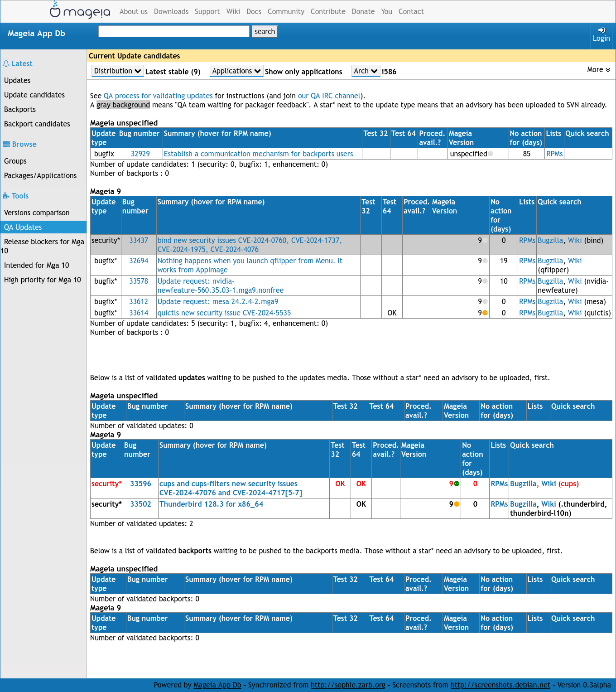
Task: Click orange status dot in Thunderbird row
Action: pos(457,504)
